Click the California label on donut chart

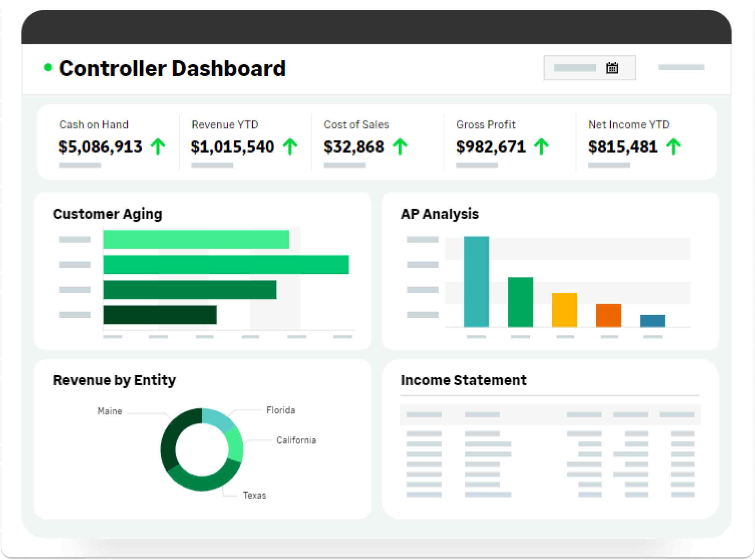(296, 440)
